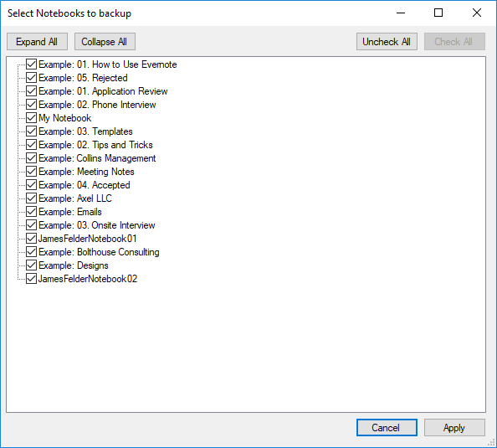This screenshot has height=448, width=497.
Task: Uncheck Example: Axel LLC checkbox
Action: point(31,198)
